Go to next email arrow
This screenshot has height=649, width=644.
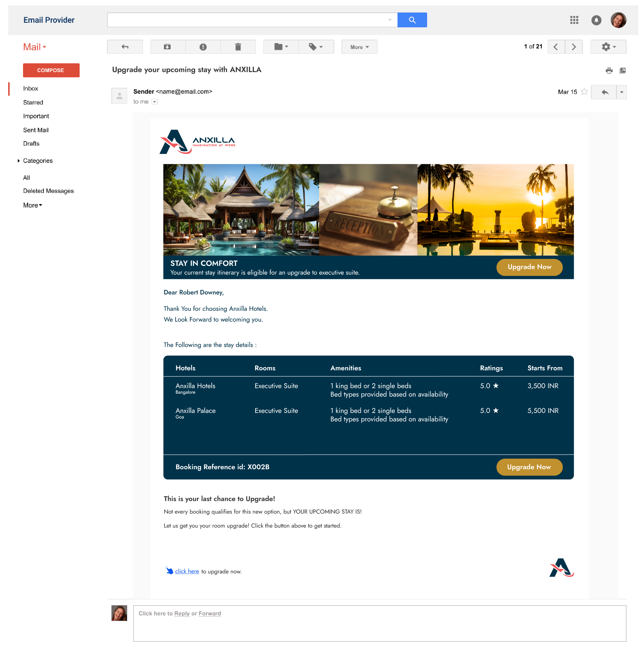573,47
